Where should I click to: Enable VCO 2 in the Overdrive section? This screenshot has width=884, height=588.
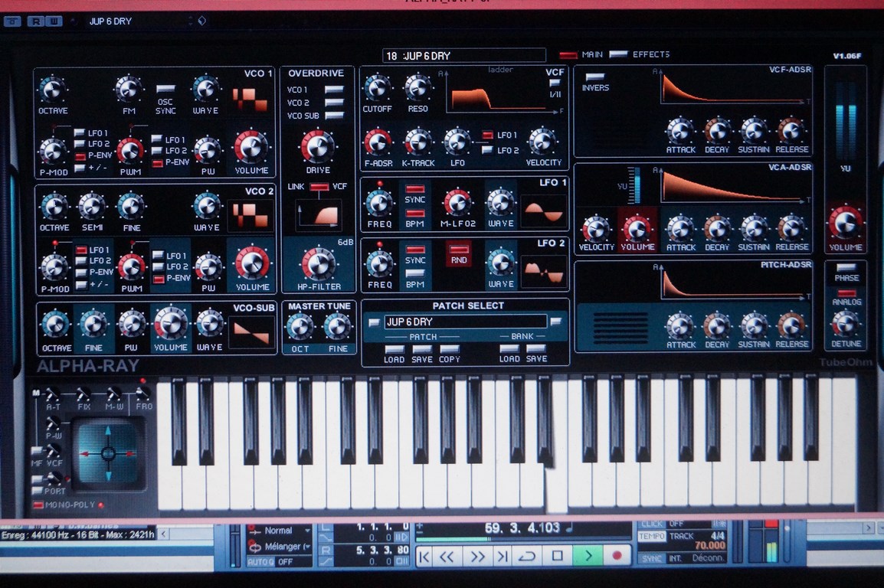tap(334, 103)
